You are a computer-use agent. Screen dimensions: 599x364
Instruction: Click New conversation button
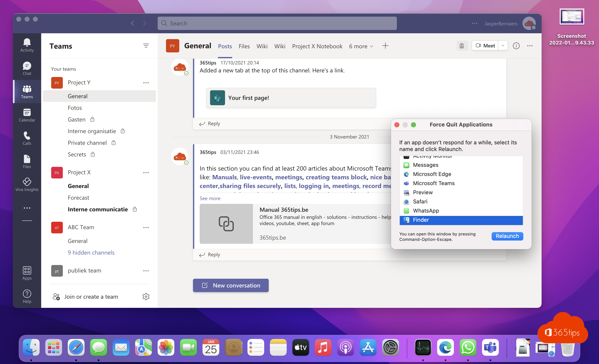pos(231,285)
